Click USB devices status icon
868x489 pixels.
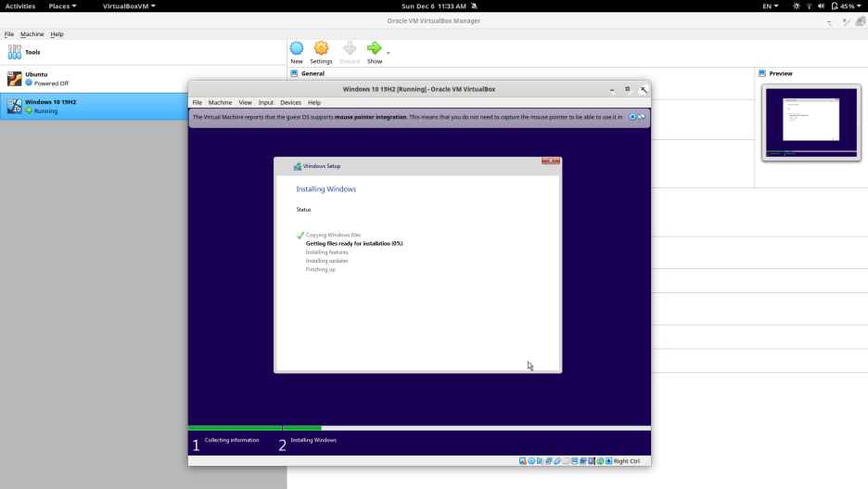coord(557,461)
